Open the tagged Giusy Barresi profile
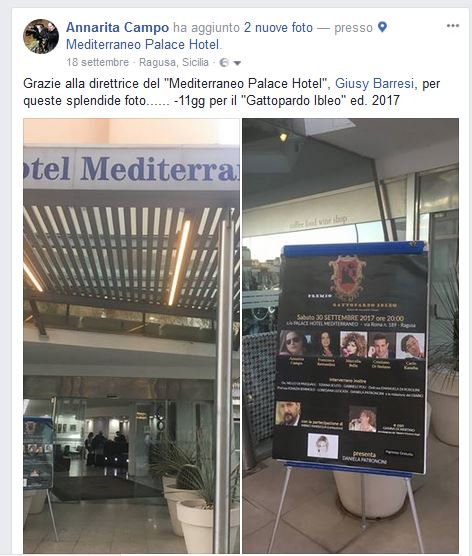The image size is (472, 556). pos(374,84)
